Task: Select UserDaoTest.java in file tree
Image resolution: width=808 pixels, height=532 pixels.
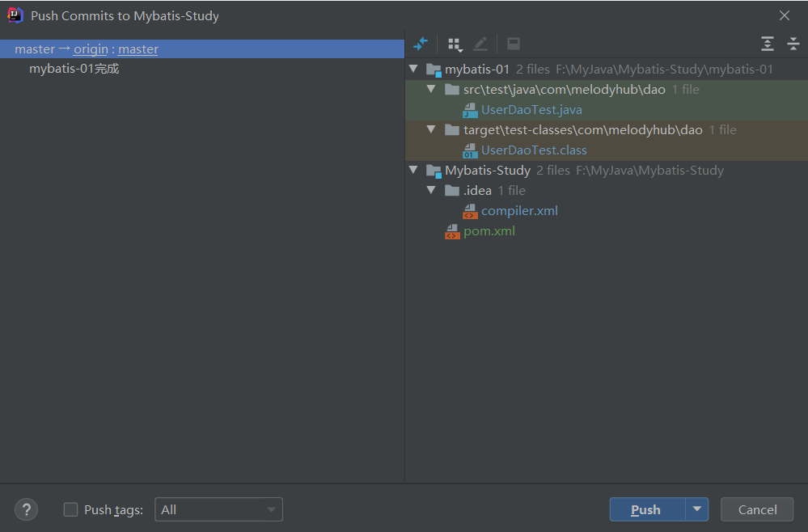Action: click(x=531, y=110)
